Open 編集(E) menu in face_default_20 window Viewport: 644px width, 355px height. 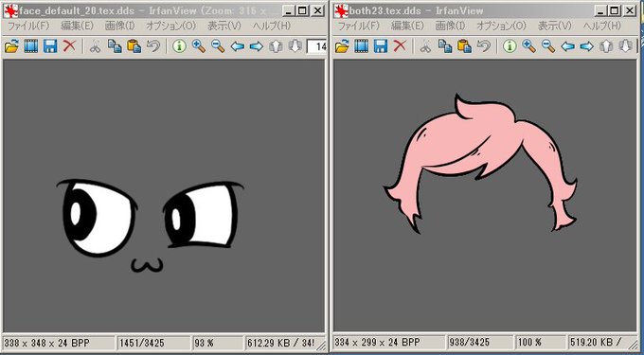coord(78,26)
